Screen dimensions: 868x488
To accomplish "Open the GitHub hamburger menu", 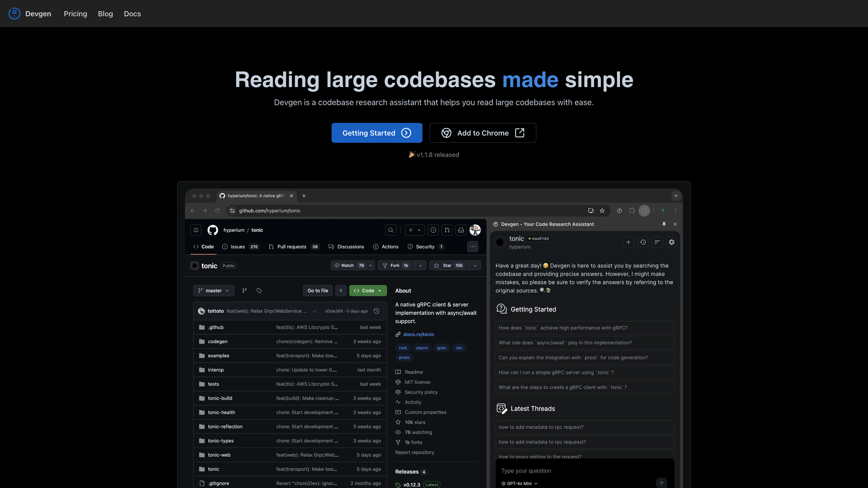I will pos(196,230).
